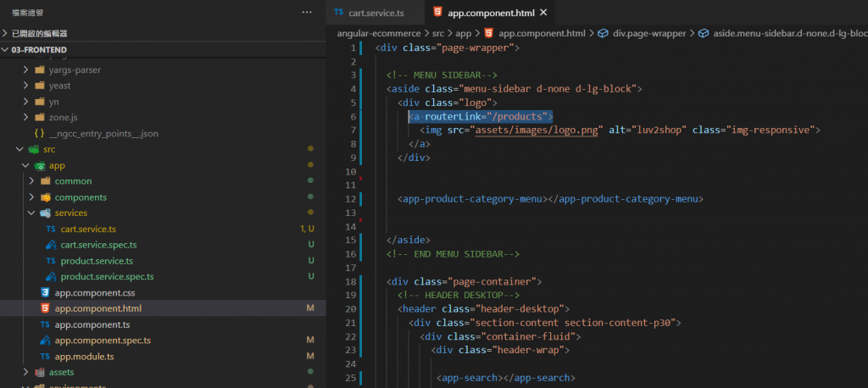
Task: Expand the assets folder
Action: click(25, 372)
